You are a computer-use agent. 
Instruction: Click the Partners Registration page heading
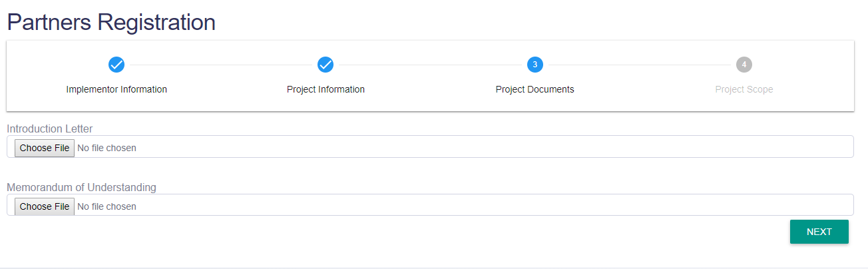111,22
